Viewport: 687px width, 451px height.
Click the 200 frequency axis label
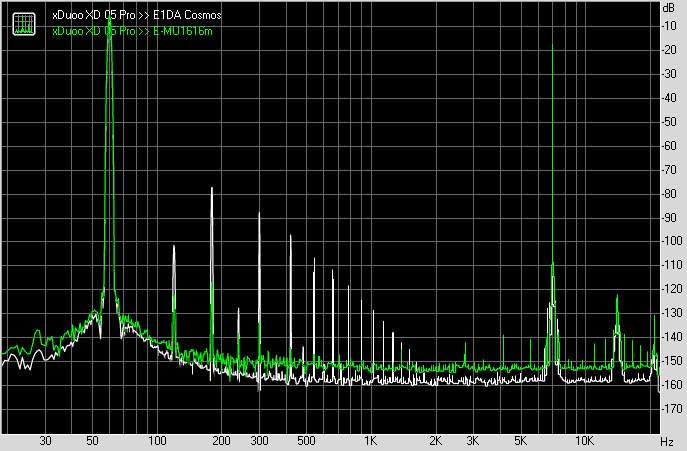coord(221,441)
